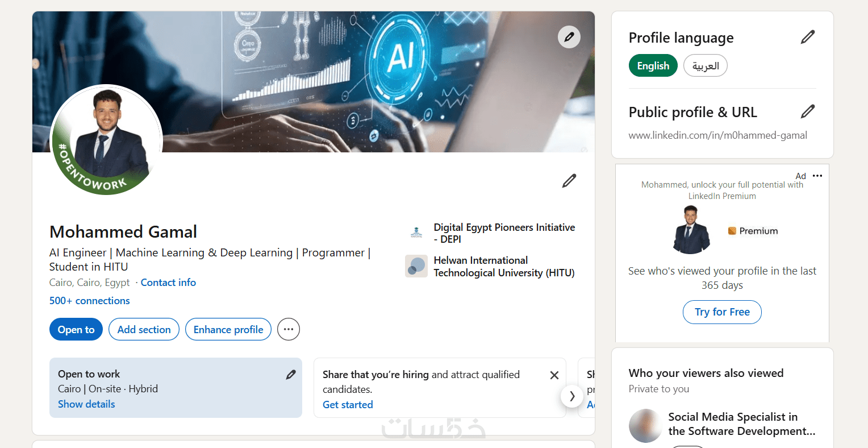Click 'See who's viewed your profile' ad text
The image size is (868, 448).
(x=722, y=278)
